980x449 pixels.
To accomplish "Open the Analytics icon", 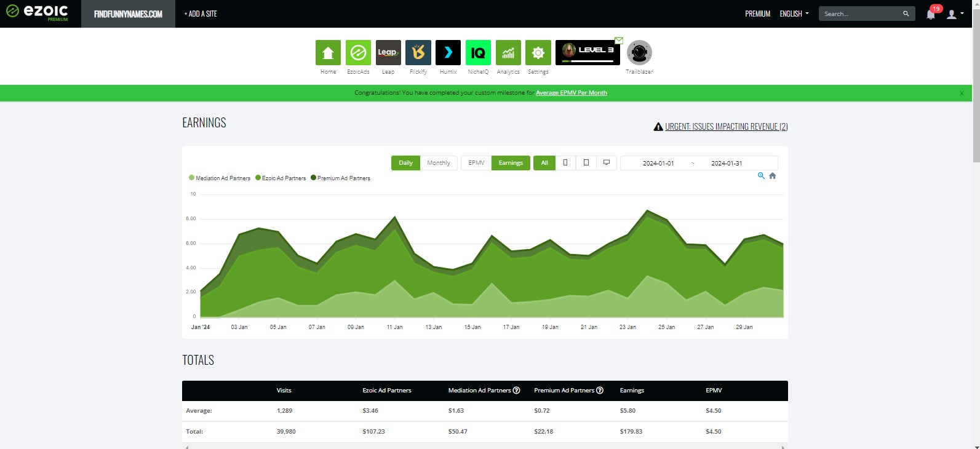I will coord(508,53).
